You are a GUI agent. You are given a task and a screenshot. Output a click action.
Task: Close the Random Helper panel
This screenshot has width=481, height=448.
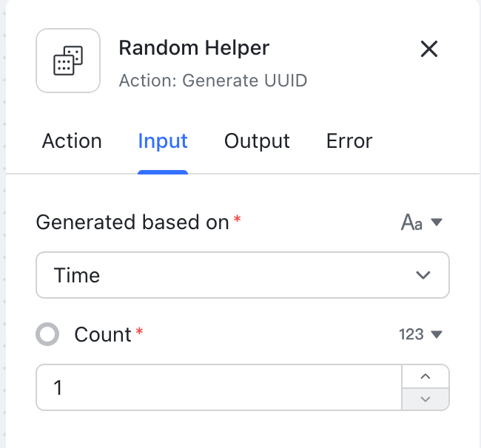(429, 50)
